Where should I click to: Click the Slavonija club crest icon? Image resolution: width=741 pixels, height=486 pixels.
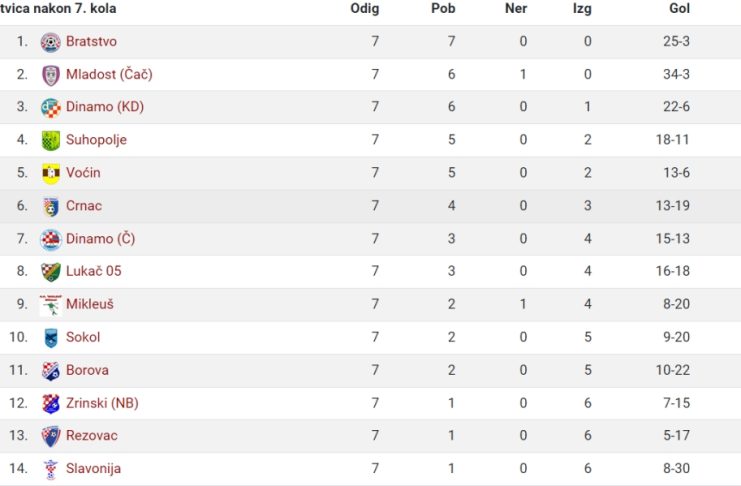coord(51,469)
